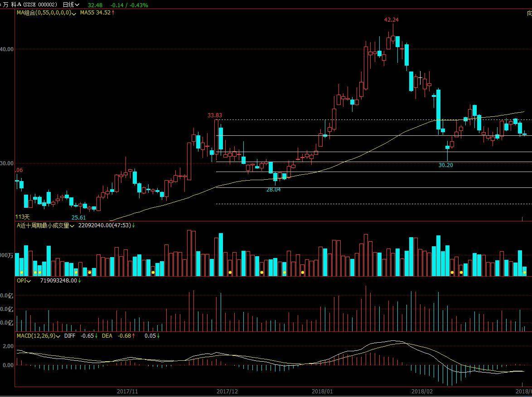The width and height of the screenshot is (532, 397).
Task: Click the MA55 34.52 value
Action: point(95,13)
